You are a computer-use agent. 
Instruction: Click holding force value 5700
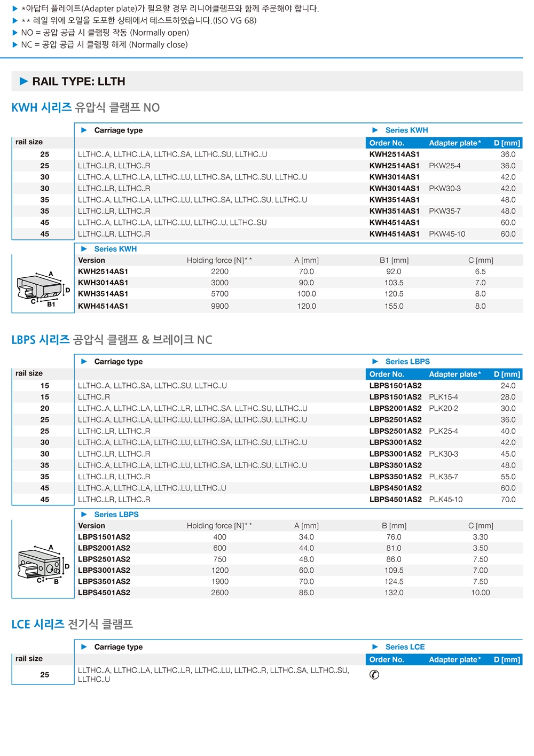219,294
